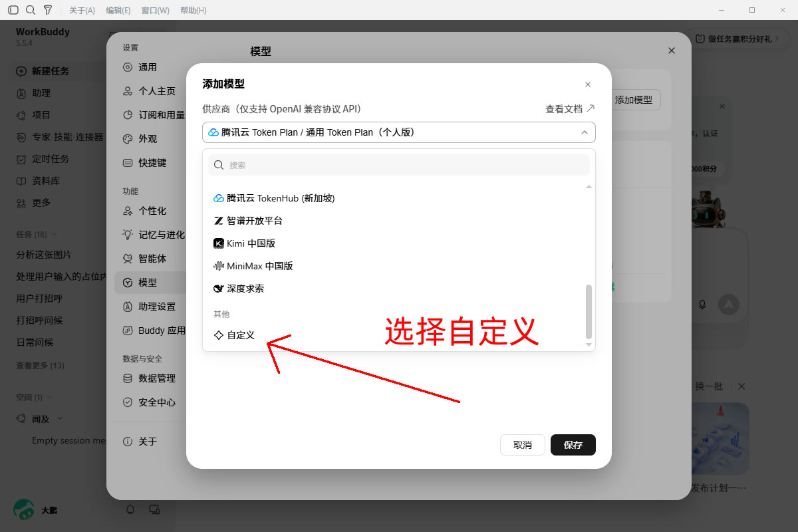
Task: Click 取消 in the dialog
Action: tap(523, 445)
